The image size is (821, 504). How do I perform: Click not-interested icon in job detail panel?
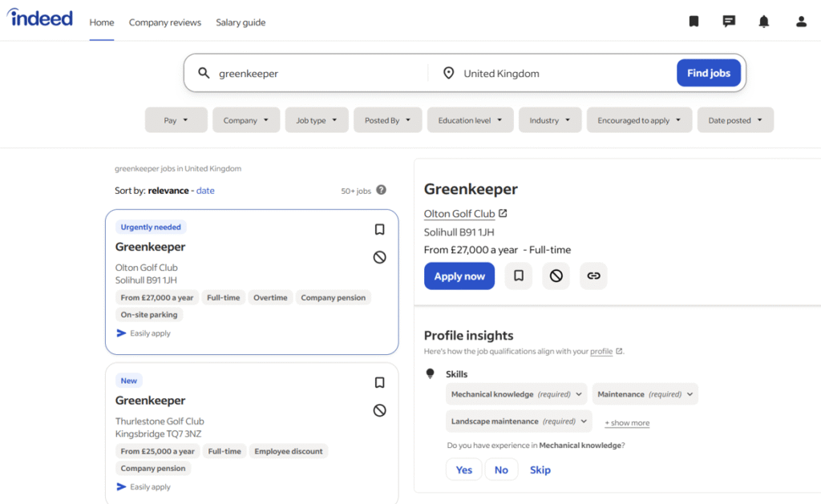click(556, 276)
